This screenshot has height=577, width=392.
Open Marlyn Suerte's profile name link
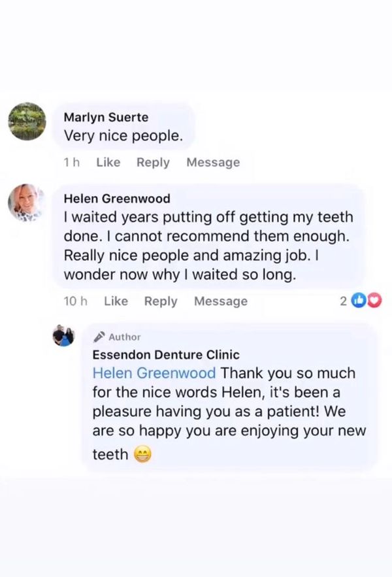[106, 118]
